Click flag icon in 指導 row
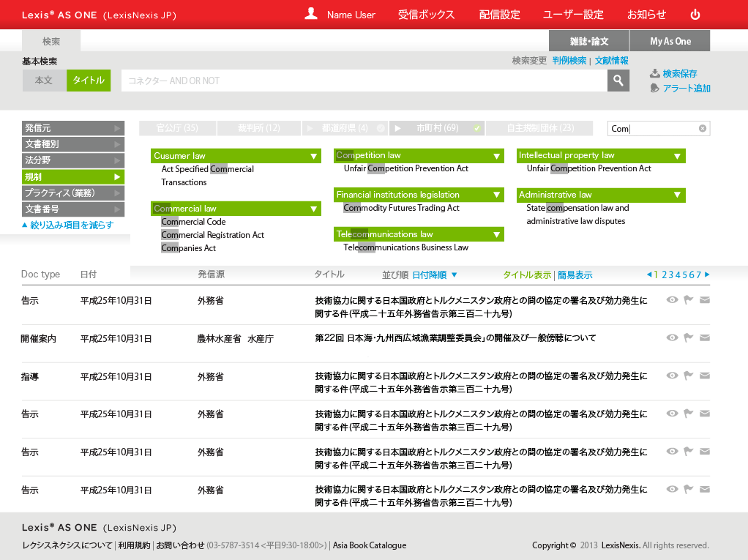Viewport: 748px width, 560px height. tap(689, 376)
